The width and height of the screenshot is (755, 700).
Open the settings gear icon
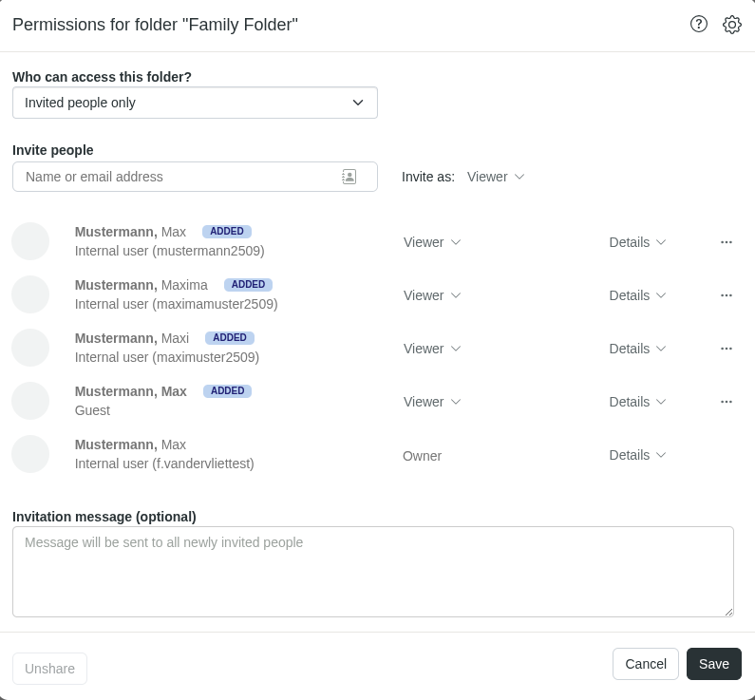point(732,25)
